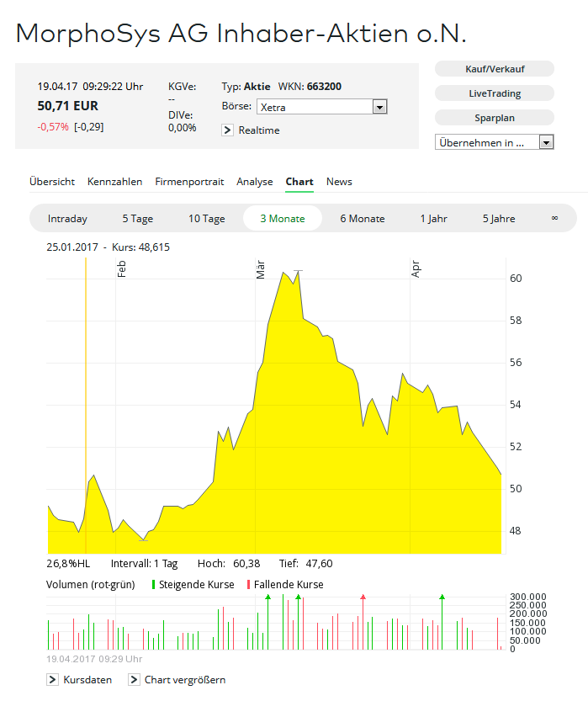
Task: Click the Kurs: 48,615 readout
Action: coord(140,247)
